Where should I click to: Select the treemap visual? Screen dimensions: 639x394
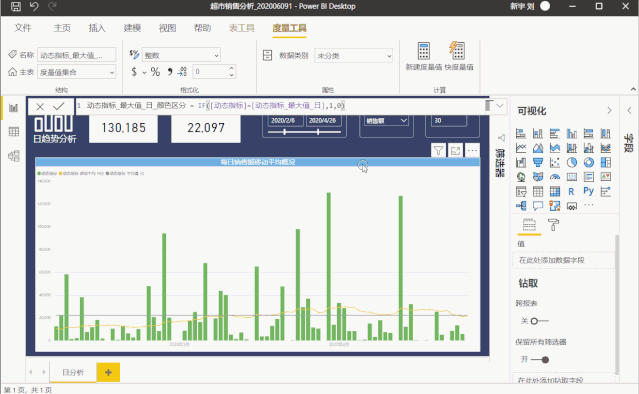click(x=606, y=163)
